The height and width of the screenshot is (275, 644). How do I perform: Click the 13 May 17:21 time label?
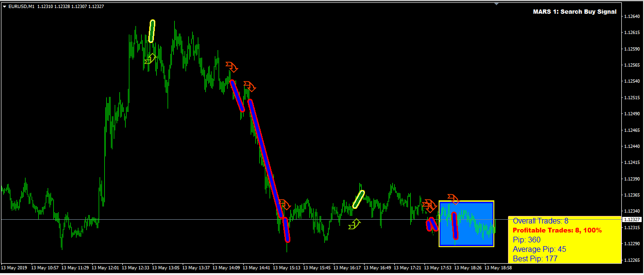point(407,268)
